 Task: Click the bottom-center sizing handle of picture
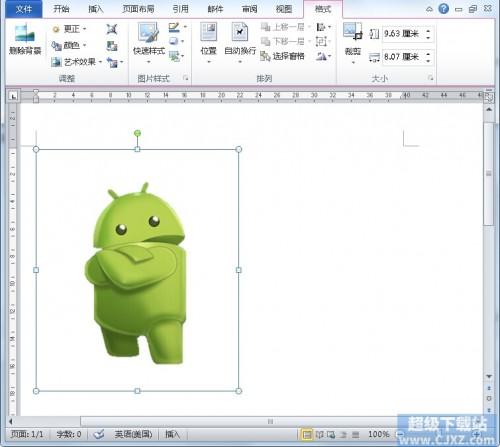click(x=137, y=391)
